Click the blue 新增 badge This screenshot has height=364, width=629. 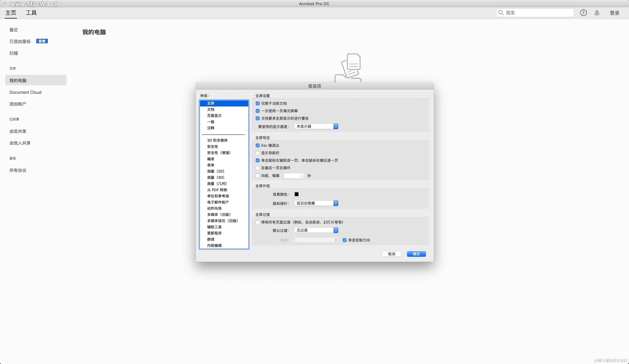coord(42,41)
